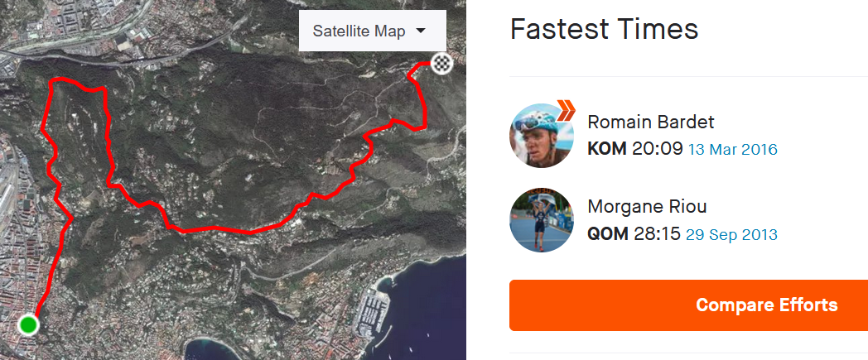Image resolution: width=868 pixels, height=360 pixels.
Task: Open Morgane Riou's profile photo
Action: pyautogui.click(x=542, y=220)
